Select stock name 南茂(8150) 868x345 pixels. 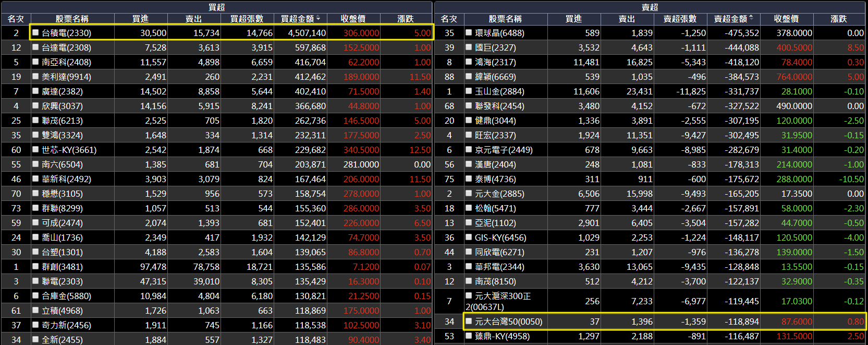pos(495,281)
